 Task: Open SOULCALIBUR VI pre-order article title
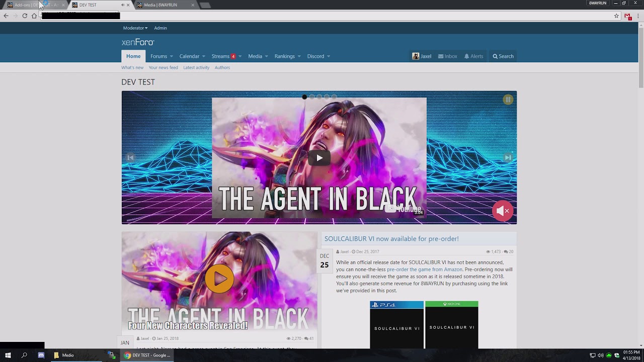click(391, 239)
